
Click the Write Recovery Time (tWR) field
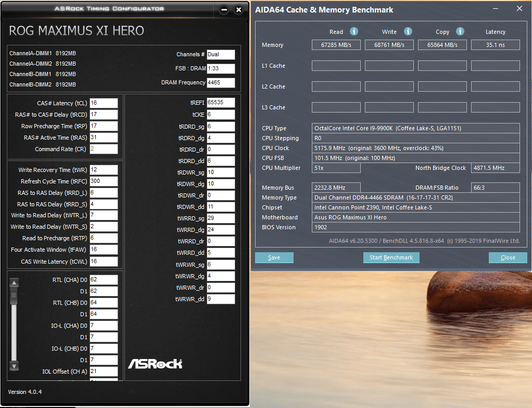tap(104, 169)
